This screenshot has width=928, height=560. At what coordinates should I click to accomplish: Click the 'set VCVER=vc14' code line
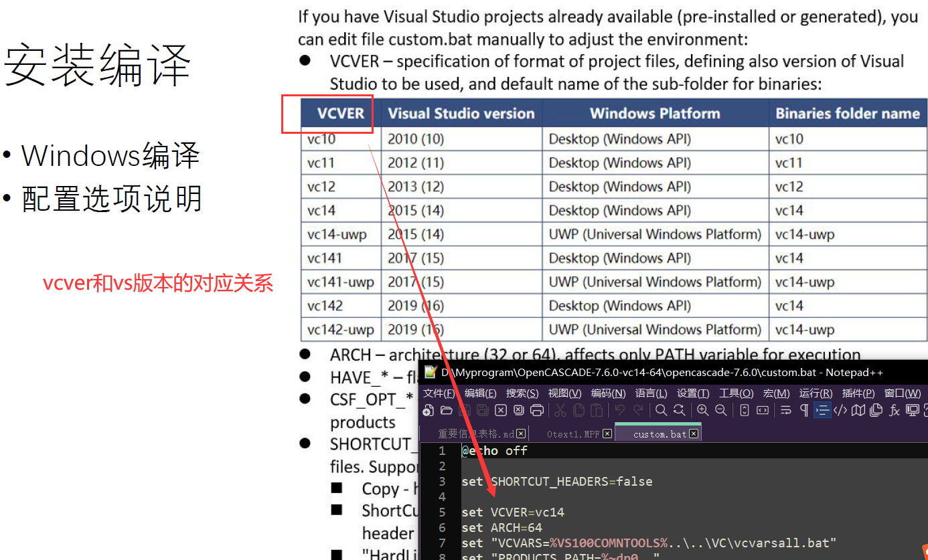pos(513,512)
